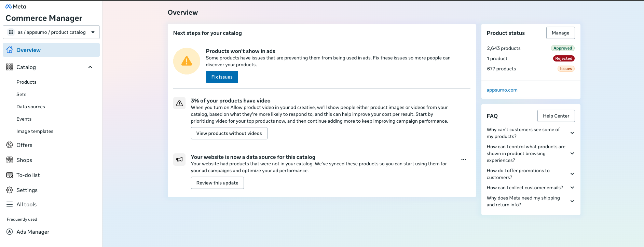This screenshot has height=247, width=644.
Task: Click '1 product' rejected row text
Action: [497, 58]
